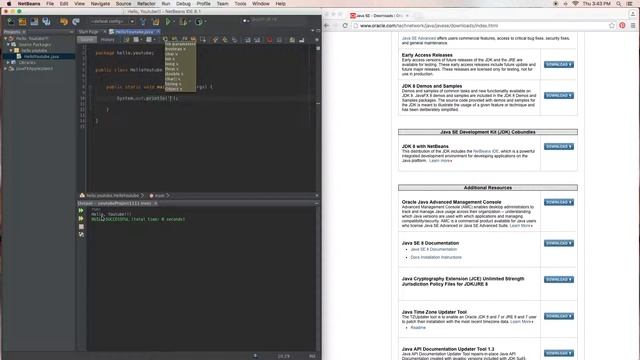Open Readme link under Time Zone Updater

(x=418, y=328)
